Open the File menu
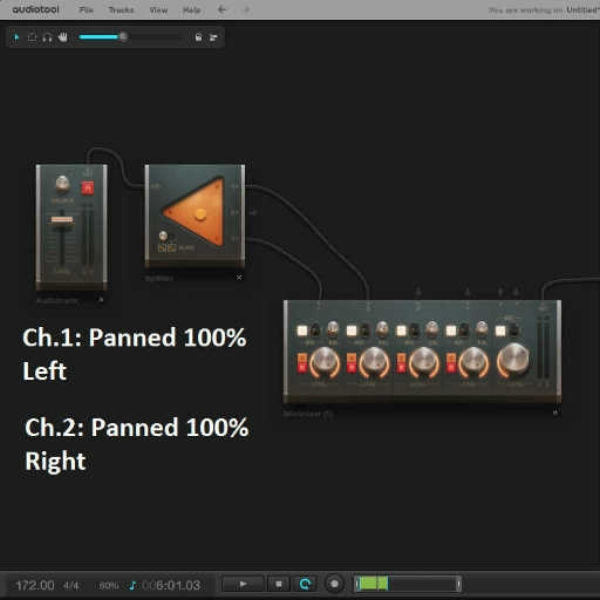 coord(86,10)
